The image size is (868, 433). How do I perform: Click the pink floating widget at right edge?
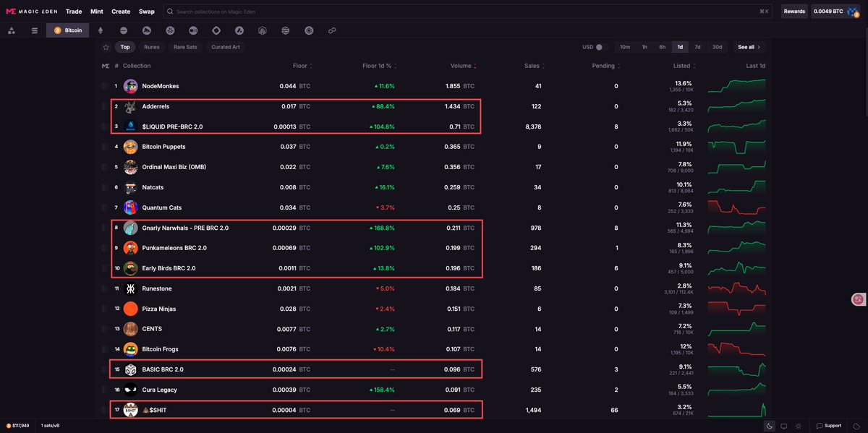coord(859,299)
